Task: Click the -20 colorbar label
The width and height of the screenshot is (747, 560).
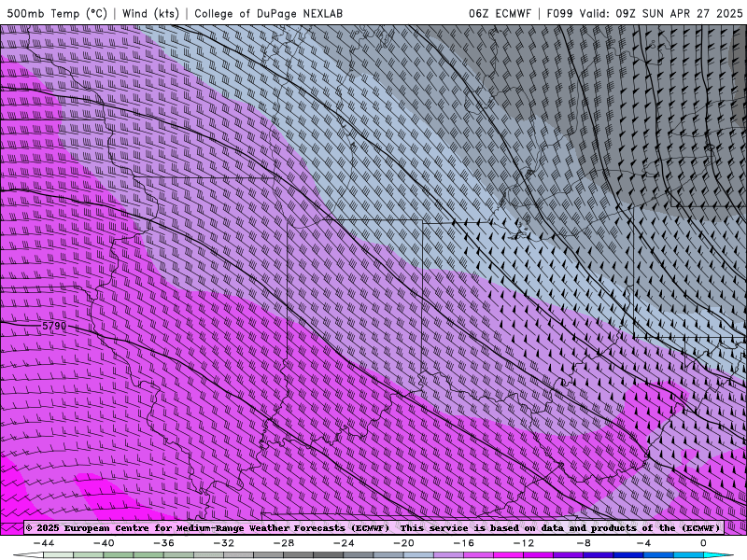Action: pos(404,543)
